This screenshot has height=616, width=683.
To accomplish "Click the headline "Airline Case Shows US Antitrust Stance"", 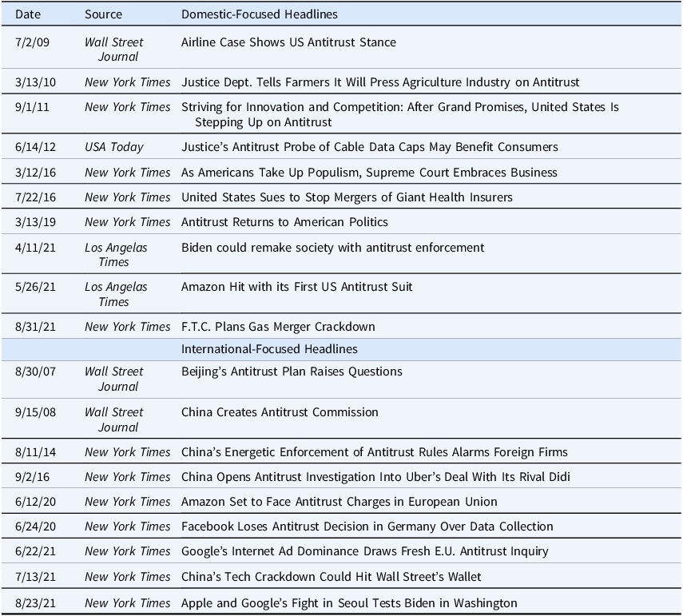I will point(288,42).
